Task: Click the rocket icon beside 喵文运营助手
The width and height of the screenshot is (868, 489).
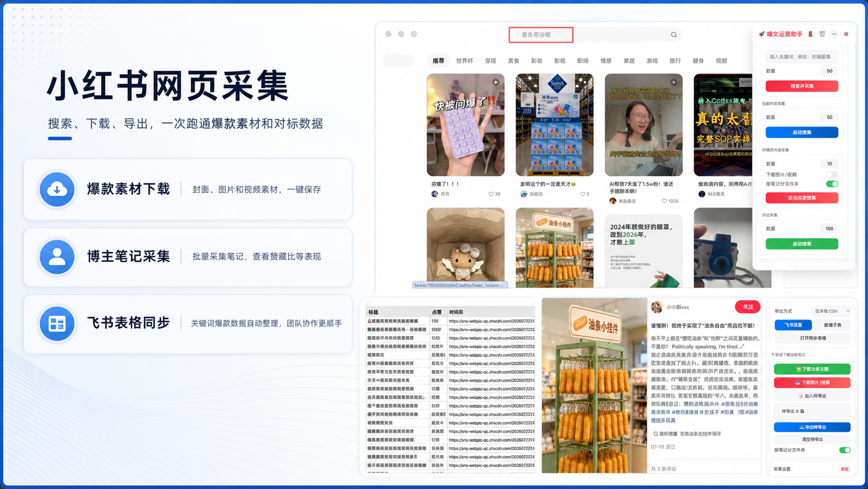Action: [762, 34]
